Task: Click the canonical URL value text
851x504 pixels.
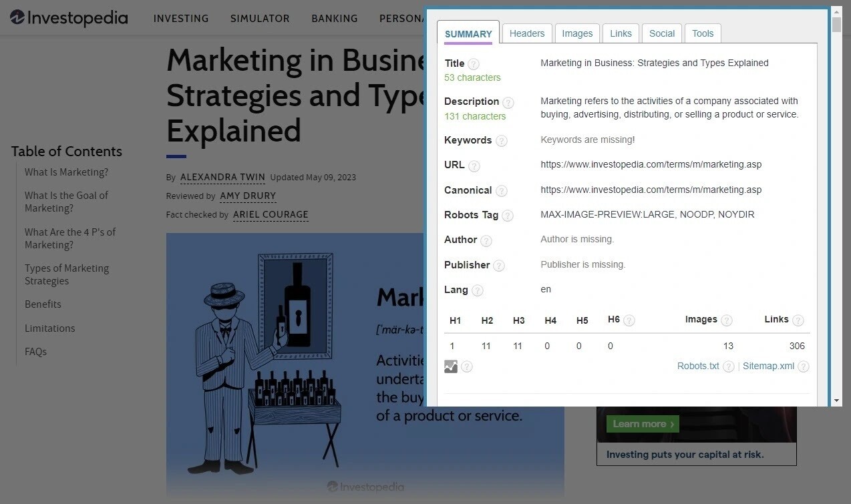Action: click(651, 190)
